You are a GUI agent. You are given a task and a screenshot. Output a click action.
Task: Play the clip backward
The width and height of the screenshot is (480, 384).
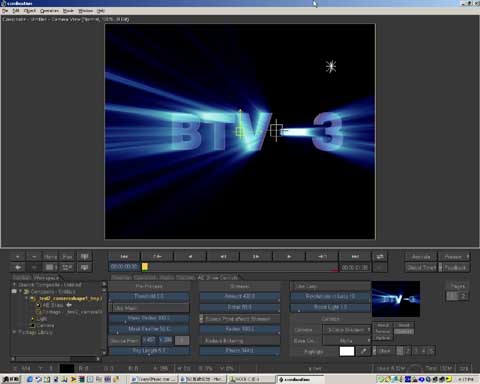point(190,256)
